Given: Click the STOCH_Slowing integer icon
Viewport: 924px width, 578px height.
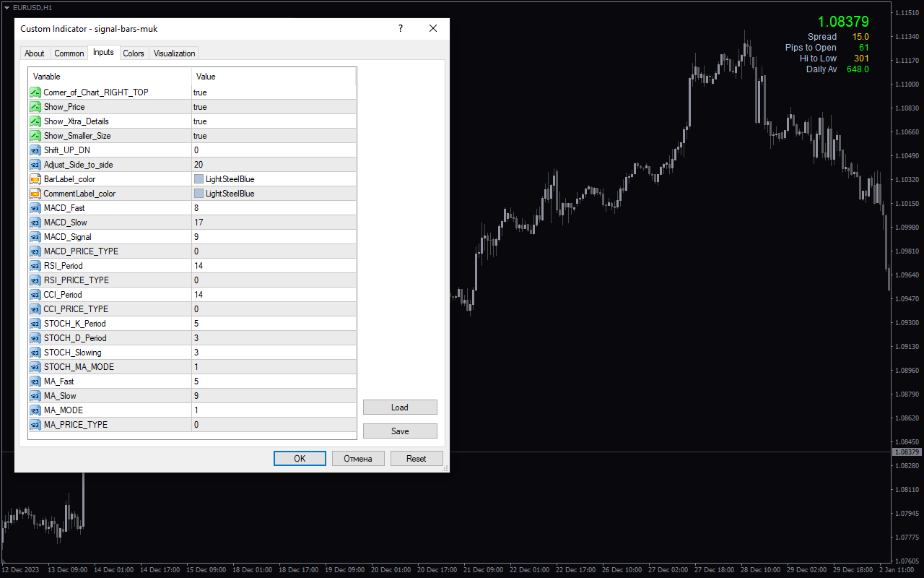Looking at the screenshot, I should point(35,353).
